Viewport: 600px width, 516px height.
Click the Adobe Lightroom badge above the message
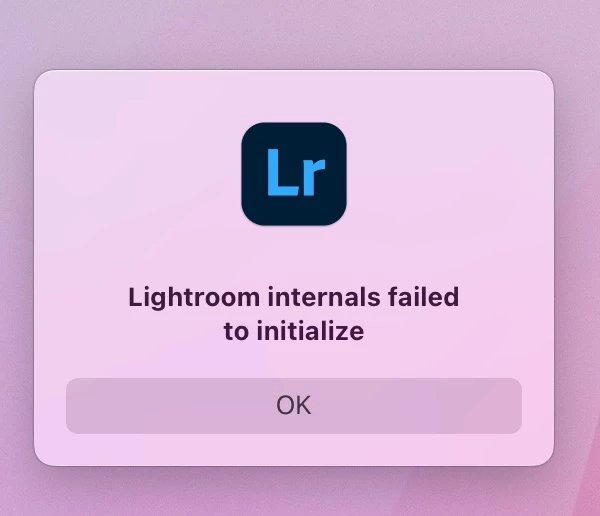(x=294, y=174)
